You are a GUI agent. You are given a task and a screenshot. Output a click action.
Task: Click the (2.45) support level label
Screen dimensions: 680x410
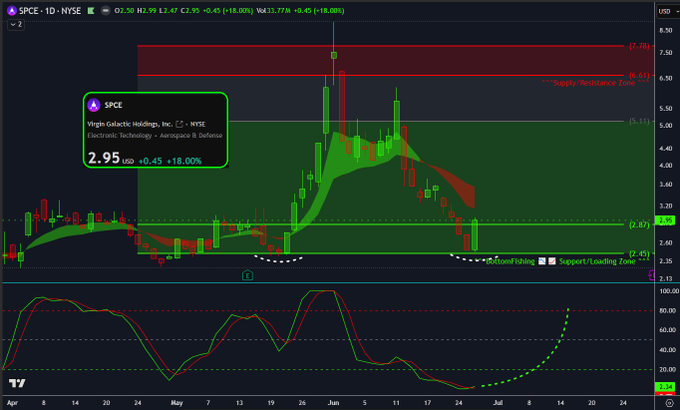point(639,253)
